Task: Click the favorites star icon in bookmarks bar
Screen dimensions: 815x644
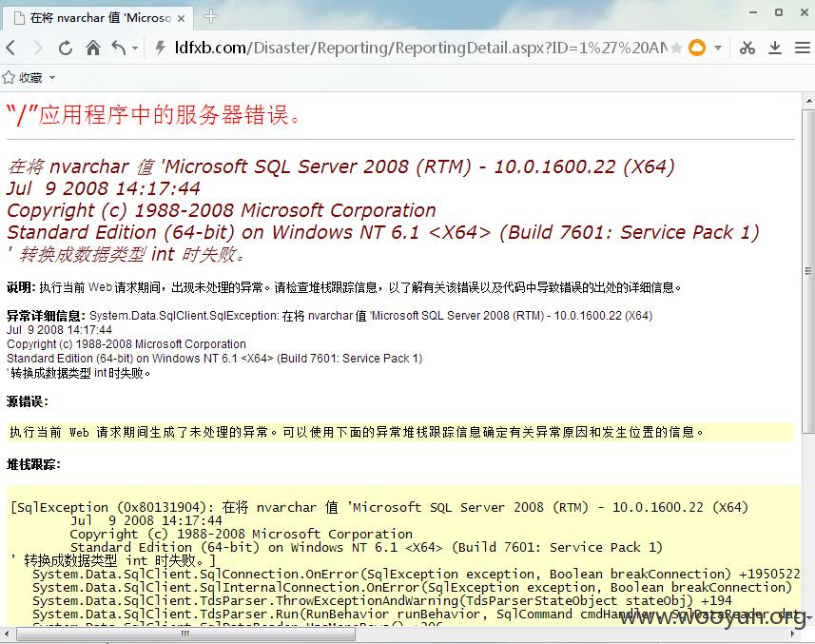Action: [x=9, y=77]
